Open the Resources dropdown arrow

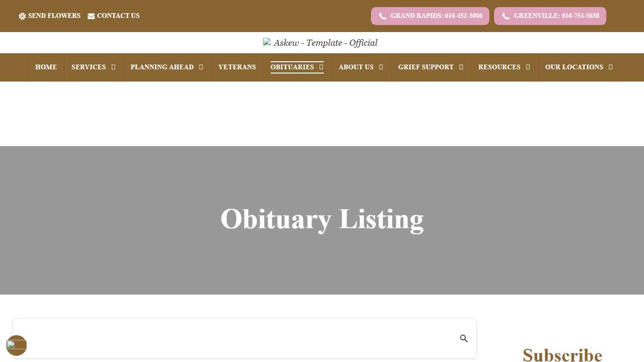528,67
